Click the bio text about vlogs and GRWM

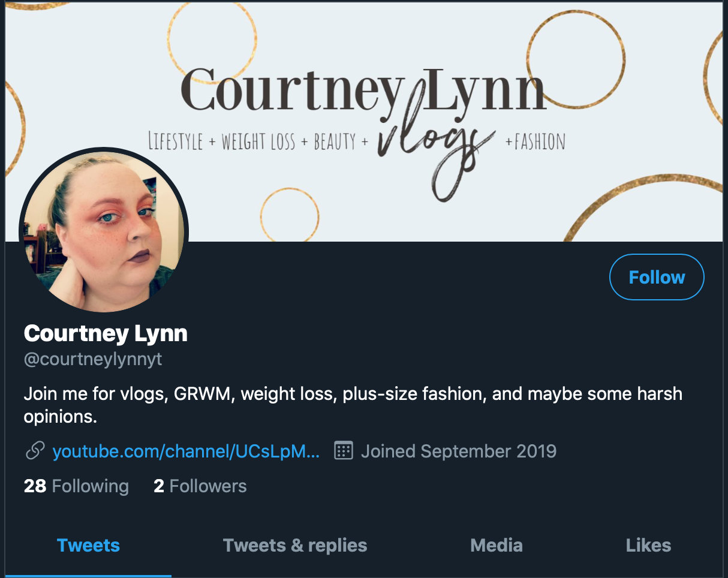(353, 406)
